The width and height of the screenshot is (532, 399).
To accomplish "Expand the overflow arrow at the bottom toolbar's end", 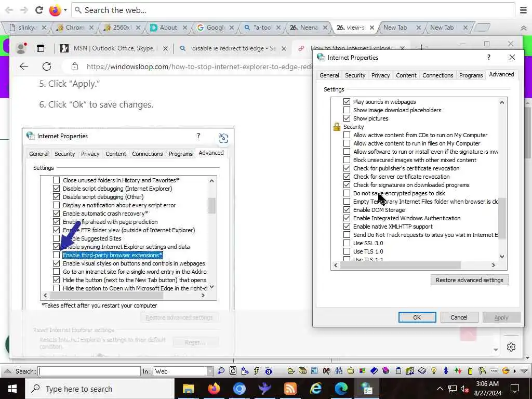I will (515, 371).
